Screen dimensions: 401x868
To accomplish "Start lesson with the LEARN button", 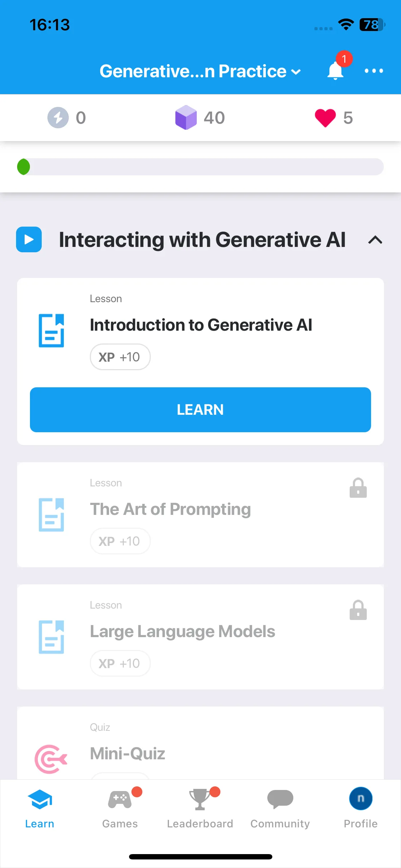I will [200, 410].
